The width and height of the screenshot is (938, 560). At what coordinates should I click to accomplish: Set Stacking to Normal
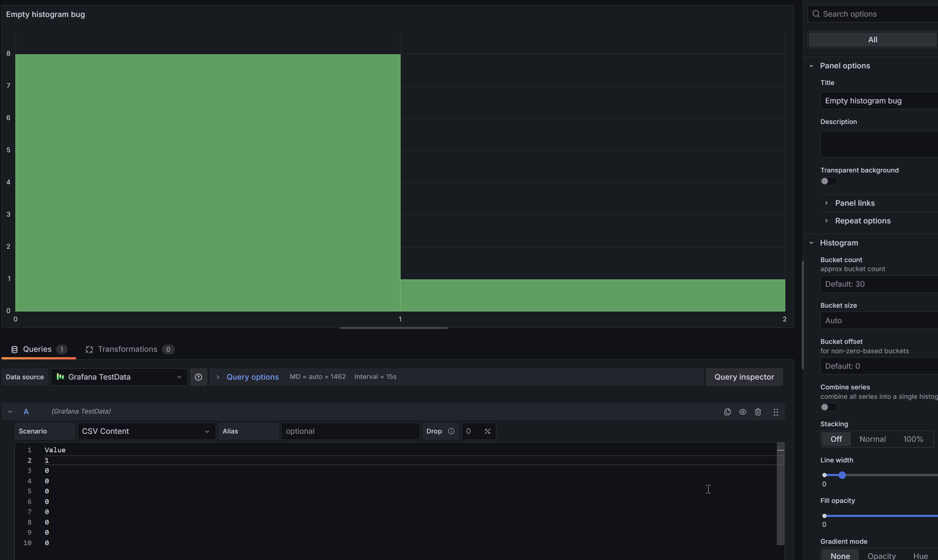pyautogui.click(x=872, y=439)
